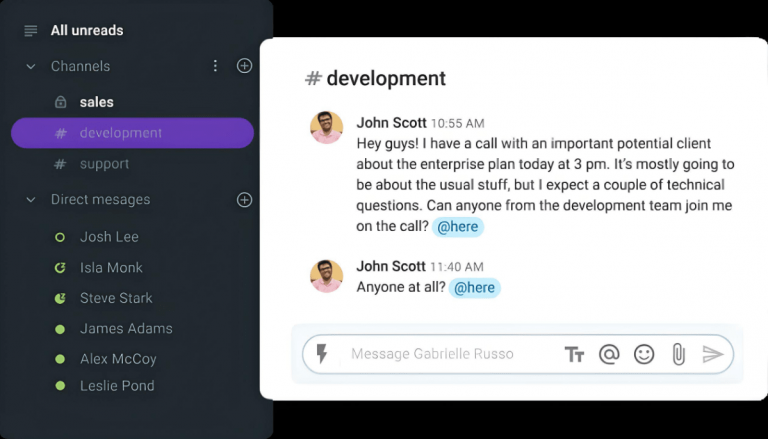Start a new direct message with plus

[244, 200]
